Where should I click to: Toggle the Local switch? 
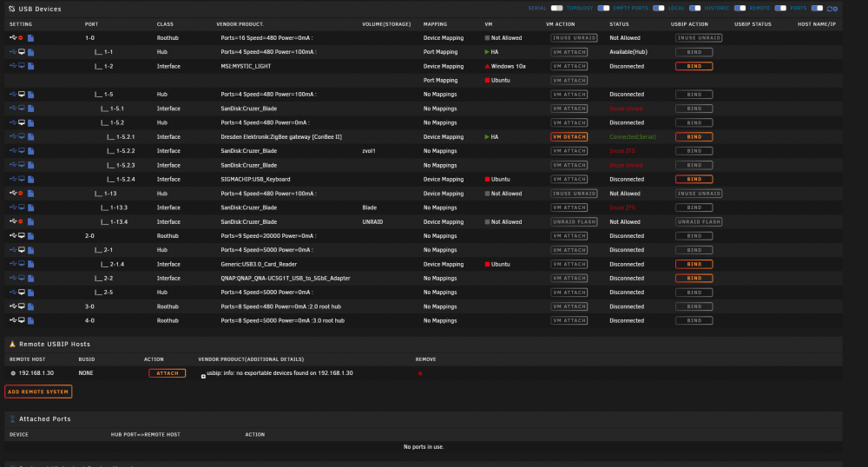[x=694, y=9]
